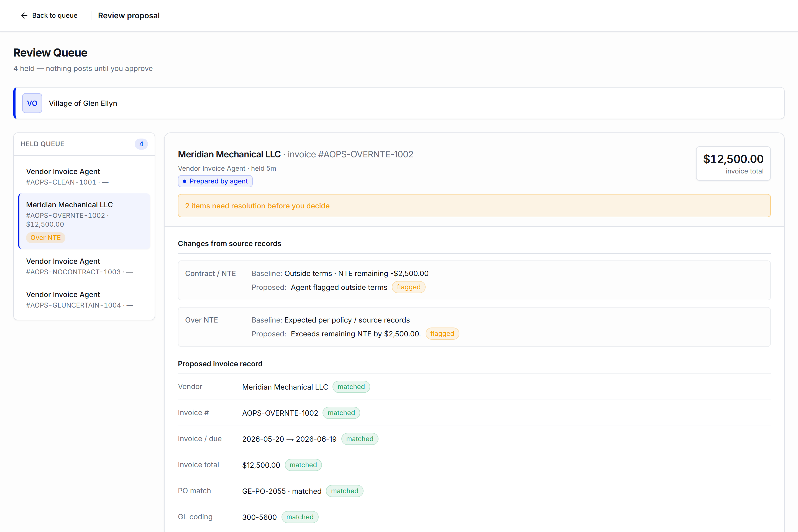Click 'Changes from source records' heading
The width and height of the screenshot is (798, 532).
230,244
